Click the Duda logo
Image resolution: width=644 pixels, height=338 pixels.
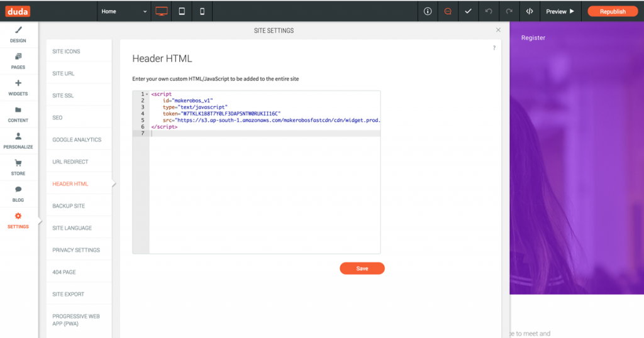(x=18, y=11)
